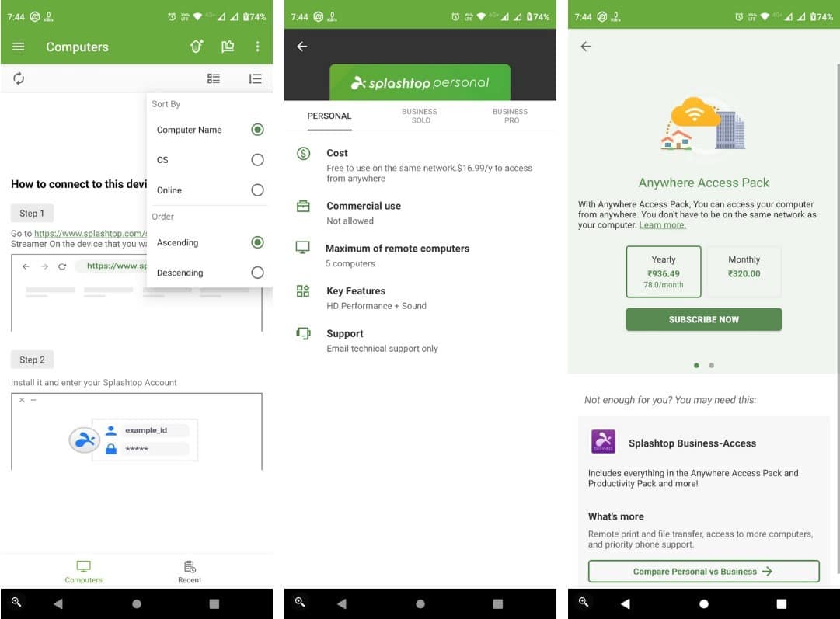Tap the Key Features grid icon
This screenshot has width=840, height=619.
(x=303, y=290)
